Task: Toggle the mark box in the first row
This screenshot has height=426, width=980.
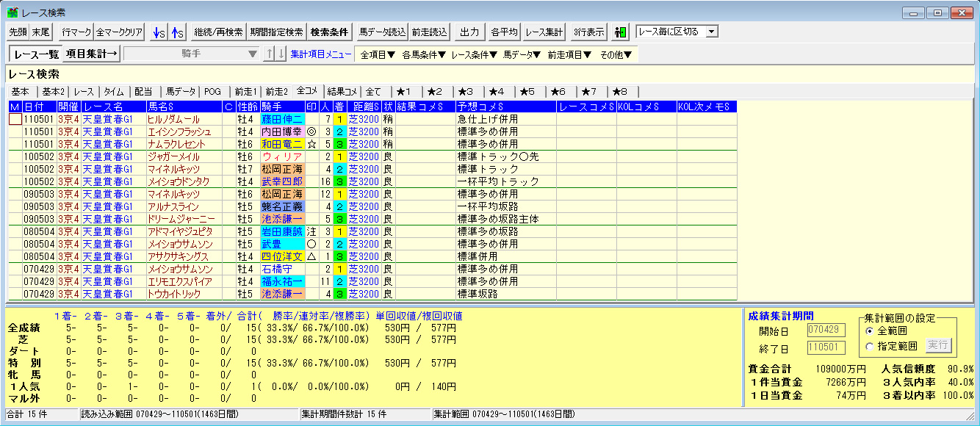Action: (x=15, y=119)
